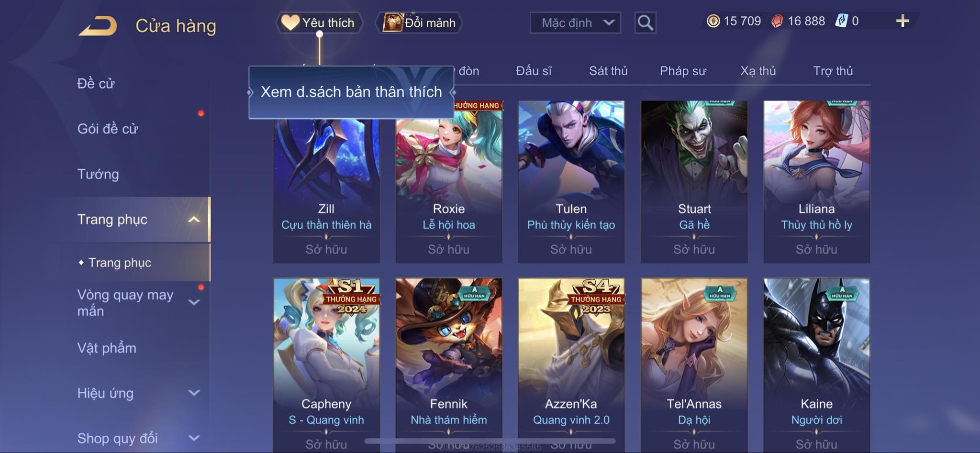Click the magnifier search icon
980x453 pixels.
(x=645, y=22)
